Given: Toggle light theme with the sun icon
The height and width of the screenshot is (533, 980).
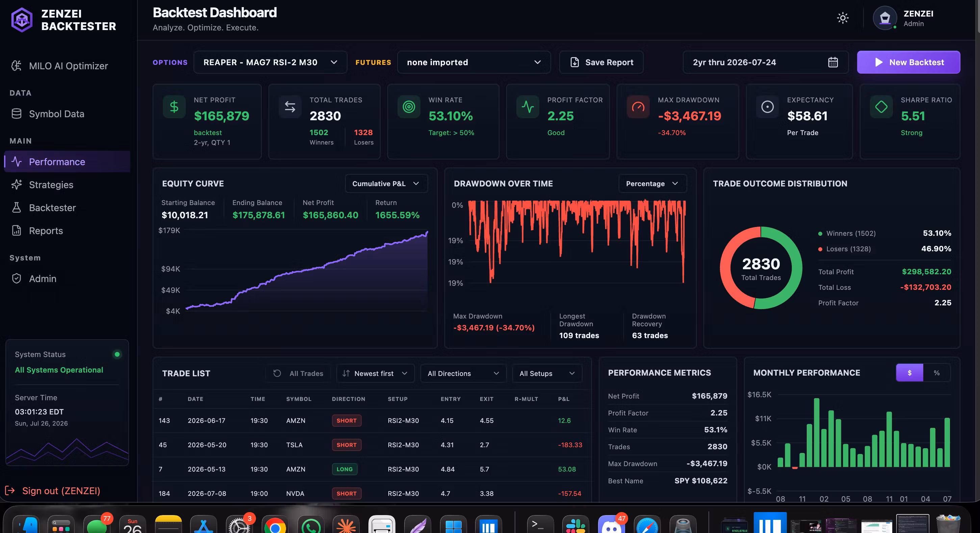Looking at the screenshot, I should tap(843, 18).
